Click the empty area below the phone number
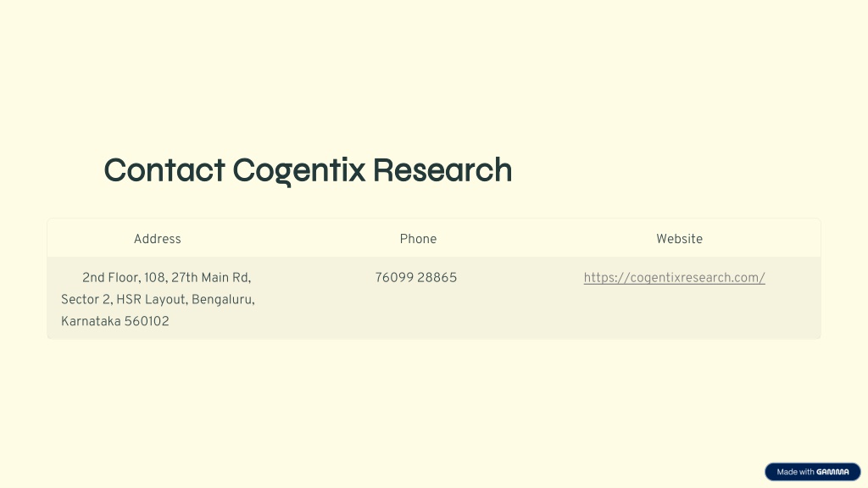 point(415,313)
